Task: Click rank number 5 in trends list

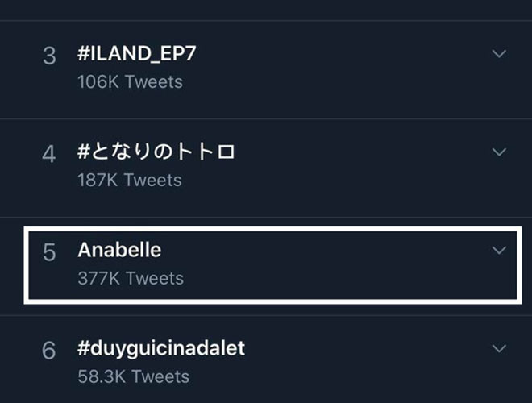Action: click(x=49, y=253)
